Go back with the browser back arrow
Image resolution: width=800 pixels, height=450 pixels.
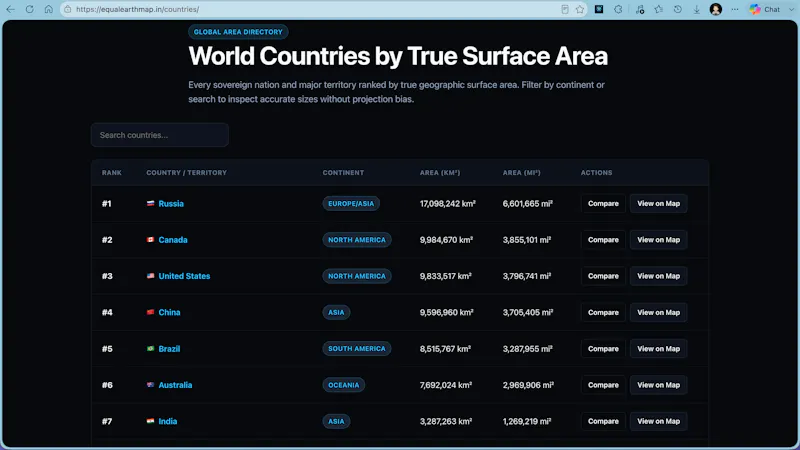coord(10,9)
